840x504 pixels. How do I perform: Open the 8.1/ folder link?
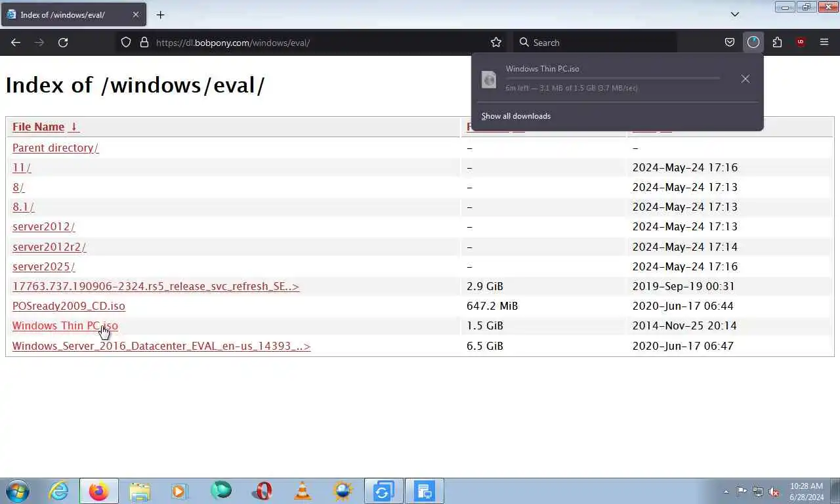point(23,207)
